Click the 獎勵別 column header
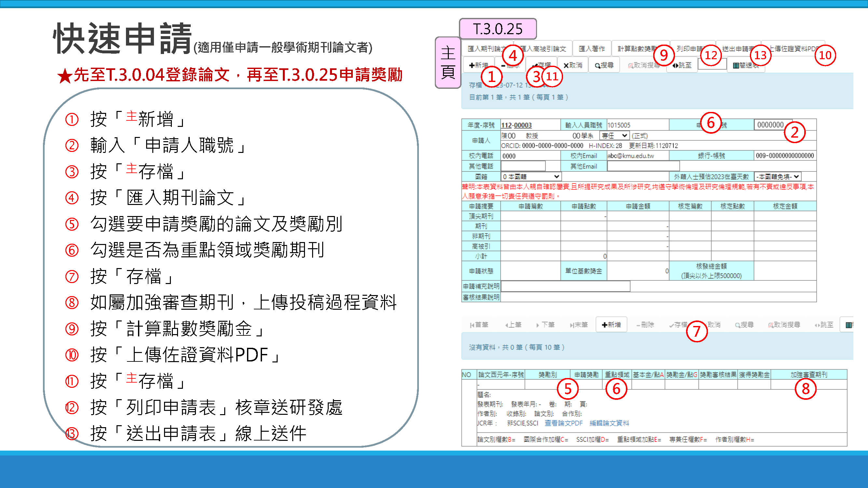 547,374
